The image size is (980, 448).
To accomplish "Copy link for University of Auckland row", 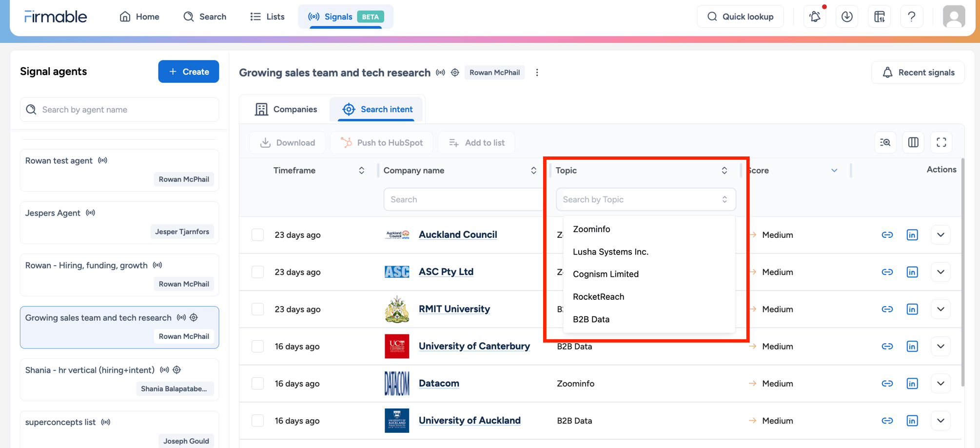I will click(x=887, y=421).
